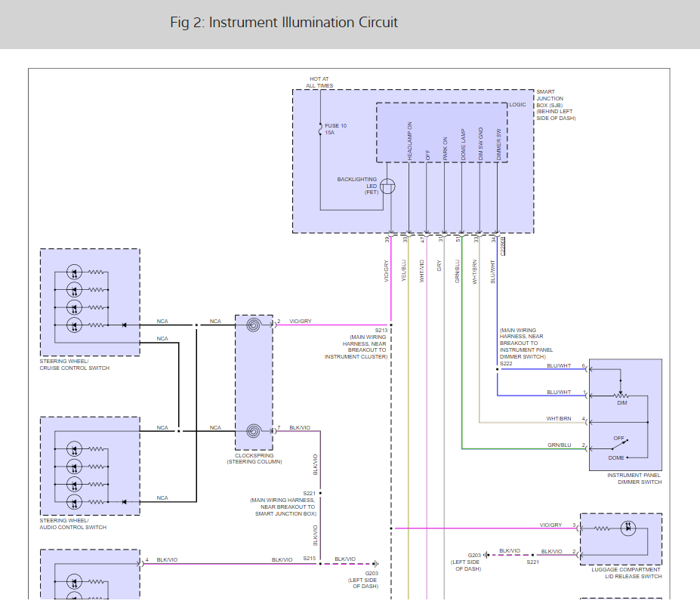Select the DIMMER SW label in the logic block
The width and height of the screenshot is (700, 616).
[498, 143]
